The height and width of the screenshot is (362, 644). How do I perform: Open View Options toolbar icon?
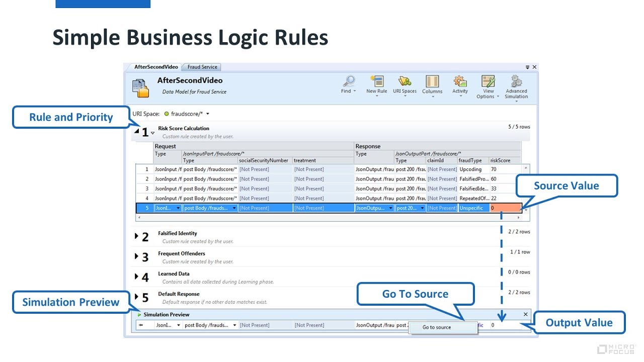coord(488,81)
